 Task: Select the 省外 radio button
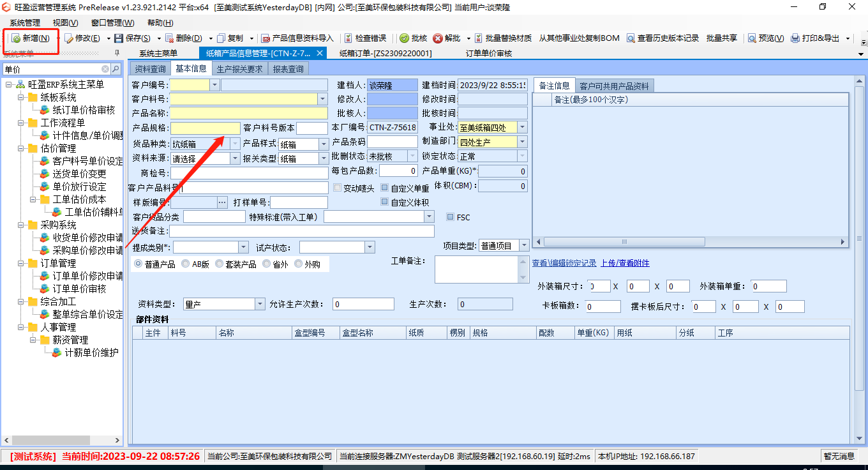pyautogui.click(x=266, y=264)
